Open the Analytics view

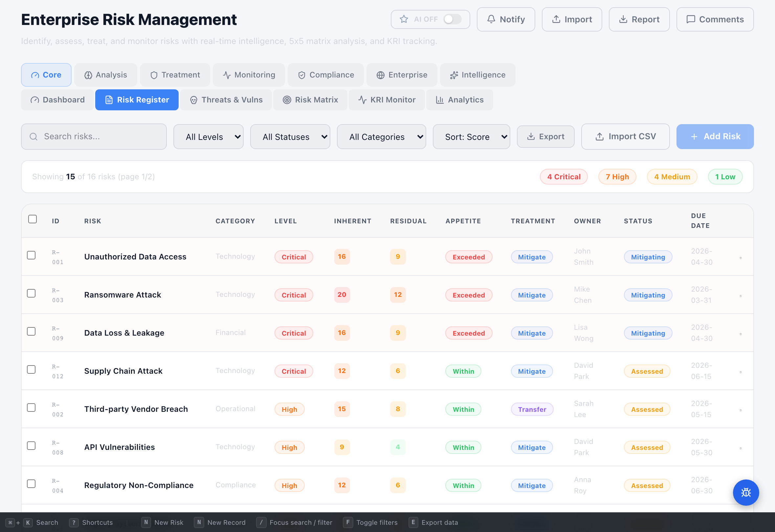[x=459, y=100]
